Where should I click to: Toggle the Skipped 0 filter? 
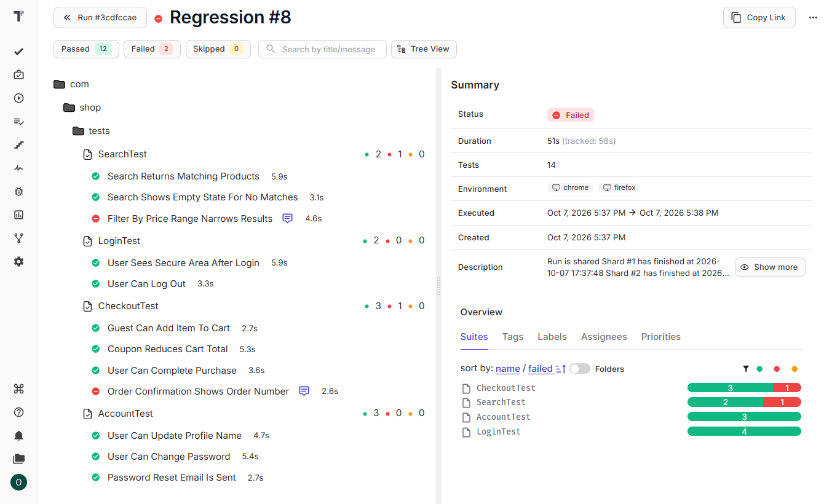click(x=218, y=49)
